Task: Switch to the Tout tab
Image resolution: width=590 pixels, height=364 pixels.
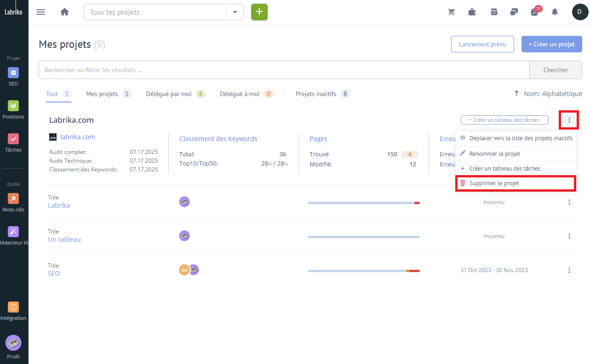Action: [x=58, y=94]
